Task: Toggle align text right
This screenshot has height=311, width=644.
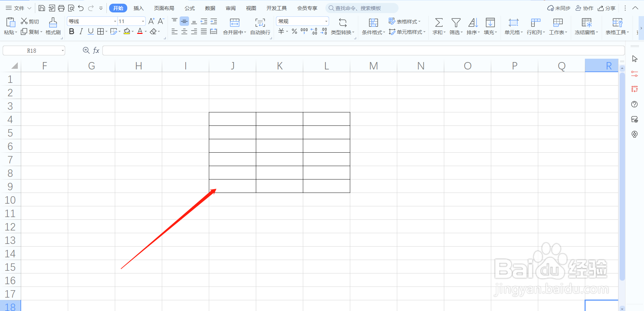Action: (x=194, y=32)
